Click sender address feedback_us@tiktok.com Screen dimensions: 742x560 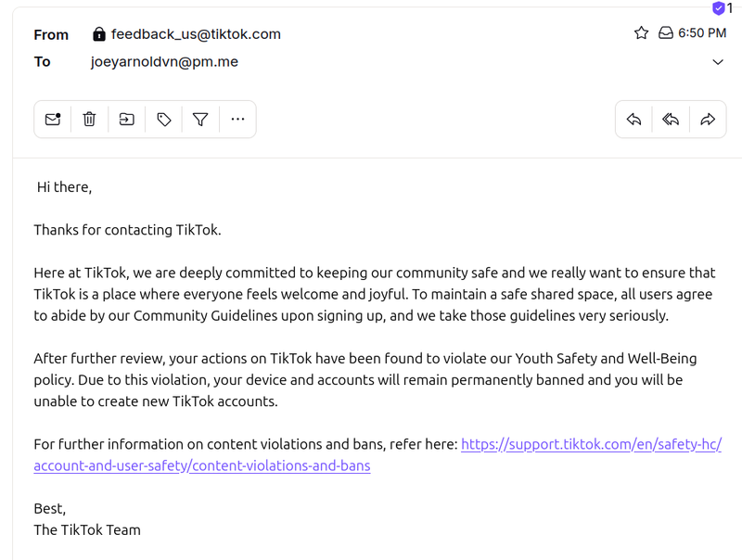[x=196, y=34]
